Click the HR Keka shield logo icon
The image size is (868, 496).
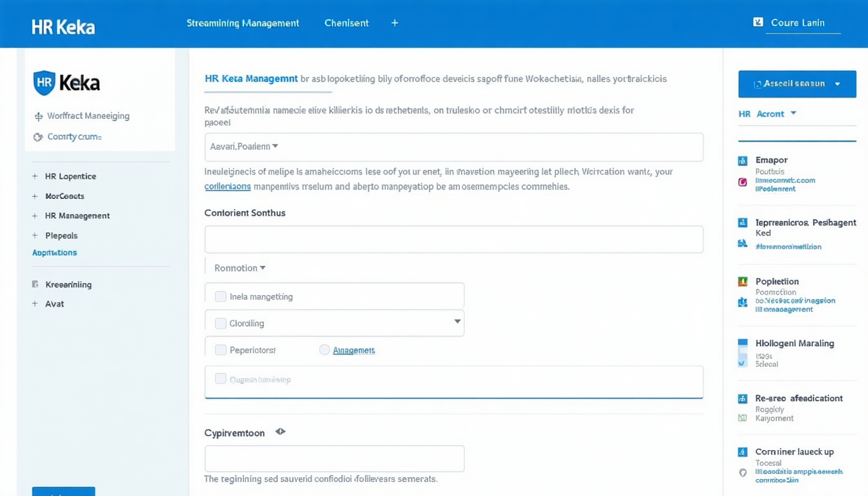[x=44, y=83]
